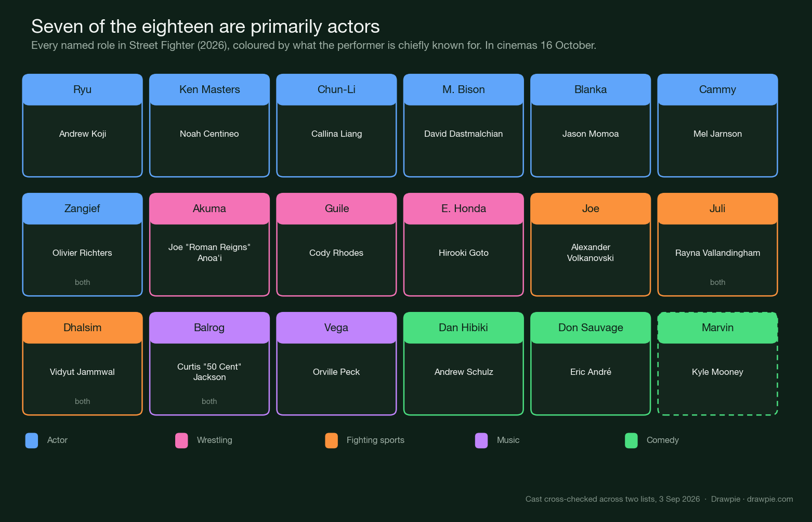
Task: Select the 'Ken Masters' card header
Action: [209, 89]
